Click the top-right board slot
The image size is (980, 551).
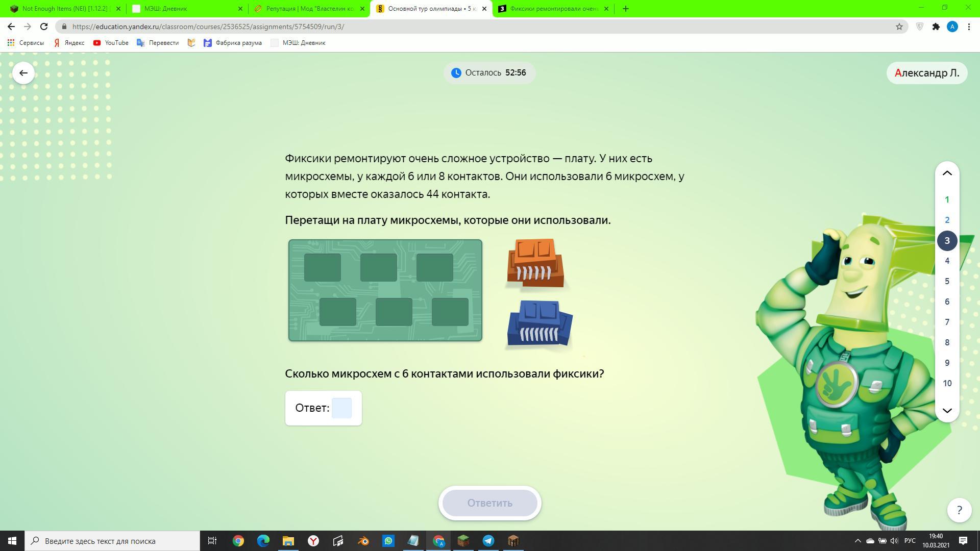(435, 267)
